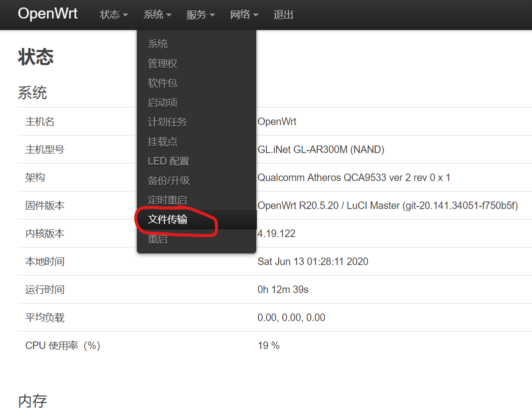Image resolution: width=532 pixels, height=410 pixels.
Task: Click the 内存 section heading
Action: point(32,401)
